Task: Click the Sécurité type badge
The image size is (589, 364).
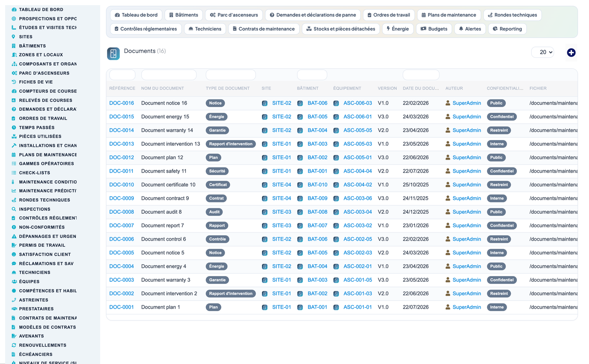Action: 217,171
